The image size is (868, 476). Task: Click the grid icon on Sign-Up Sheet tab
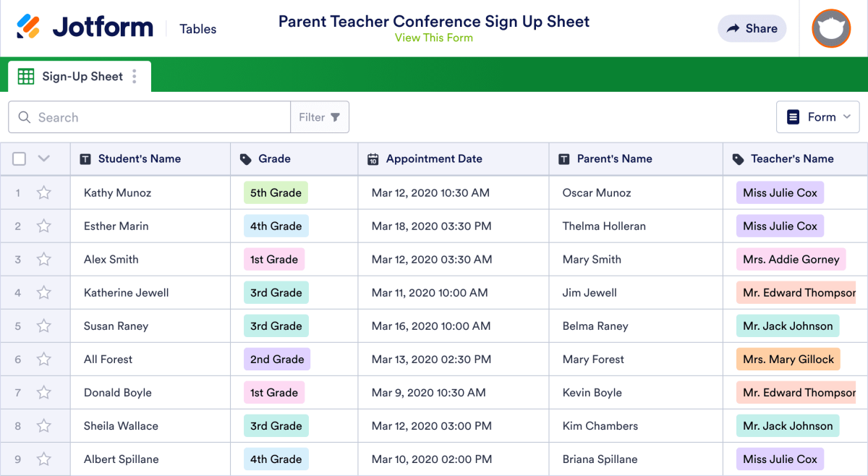coord(26,76)
